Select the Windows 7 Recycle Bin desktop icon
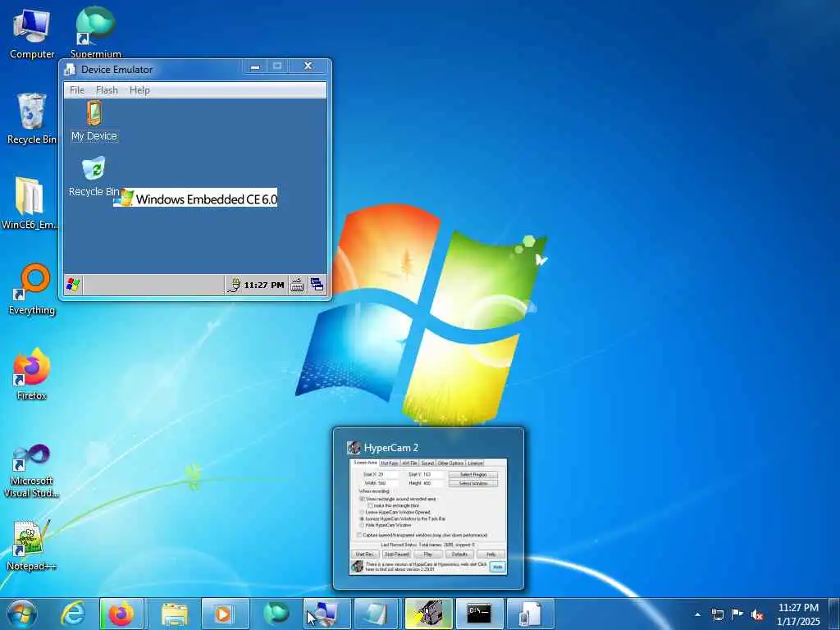840x630 pixels. (32, 118)
